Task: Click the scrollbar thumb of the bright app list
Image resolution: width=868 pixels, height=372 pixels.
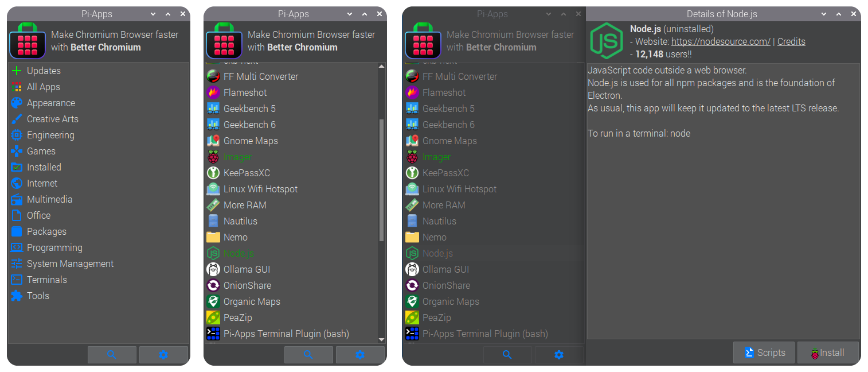Action: pyautogui.click(x=382, y=180)
